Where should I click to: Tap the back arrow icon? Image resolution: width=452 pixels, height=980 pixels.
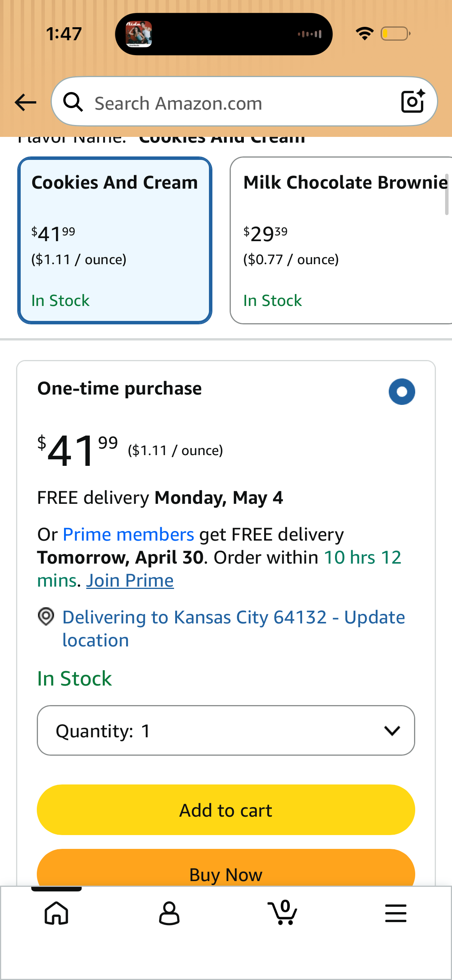25,102
